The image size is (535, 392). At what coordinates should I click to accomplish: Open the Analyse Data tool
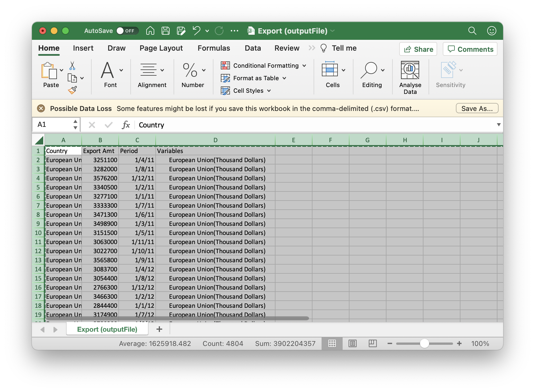[410, 77]
